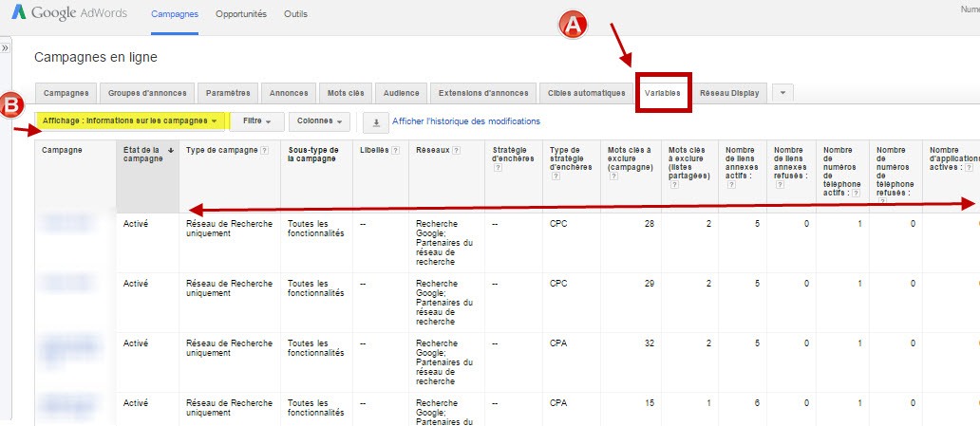Expand the extra tabs arrow after Réseau Display
Screen dimensions: 980x426
point(782,93)
